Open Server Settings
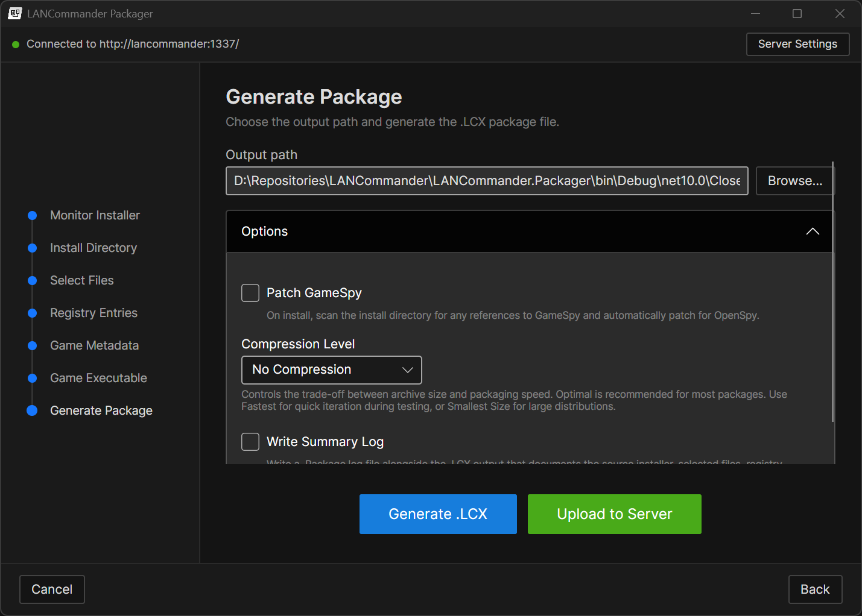This screenshot has width=862, height=616. point(797,44)
